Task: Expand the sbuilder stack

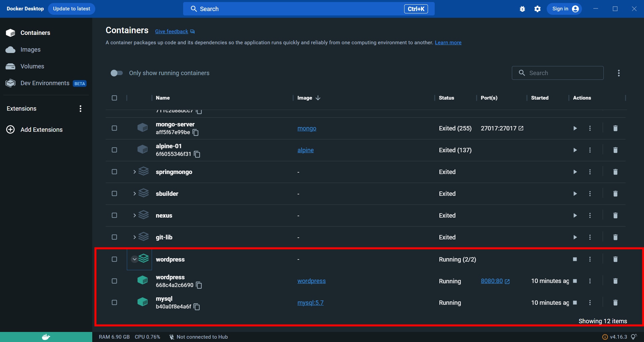Action: point(135,194)
